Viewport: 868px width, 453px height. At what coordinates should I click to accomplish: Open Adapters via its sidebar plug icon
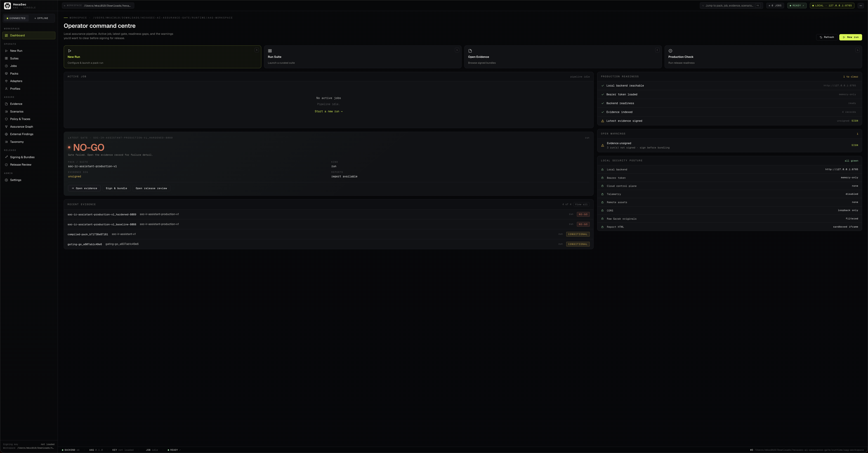6,81
